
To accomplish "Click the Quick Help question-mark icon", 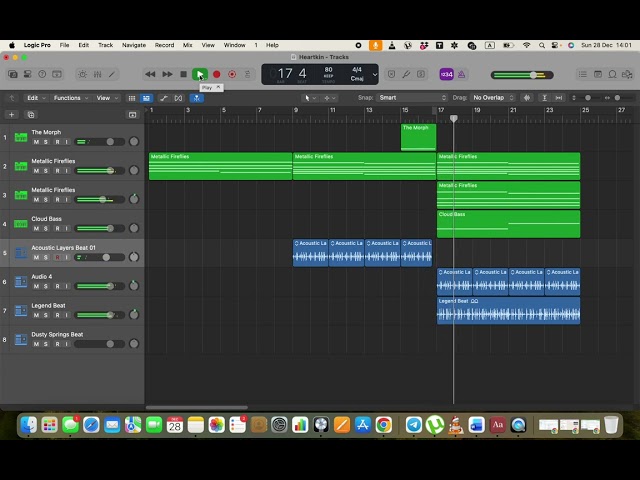I will (x=42, y=74).
